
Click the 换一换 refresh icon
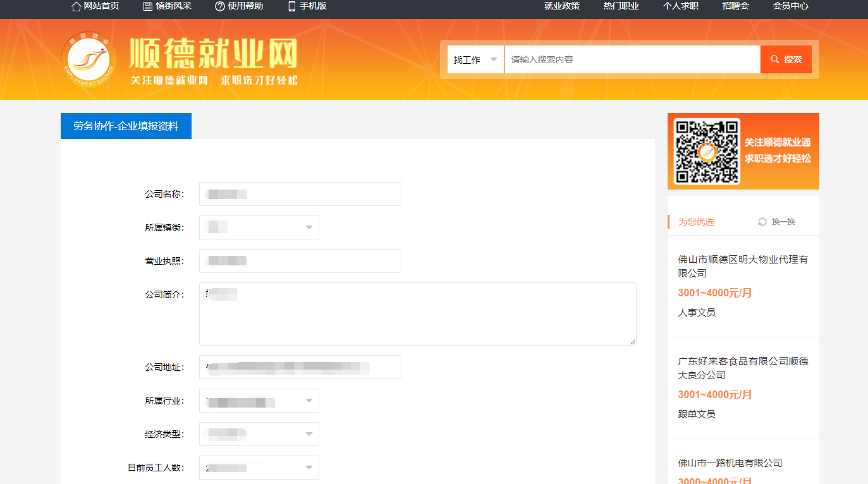tap(762, 222)
